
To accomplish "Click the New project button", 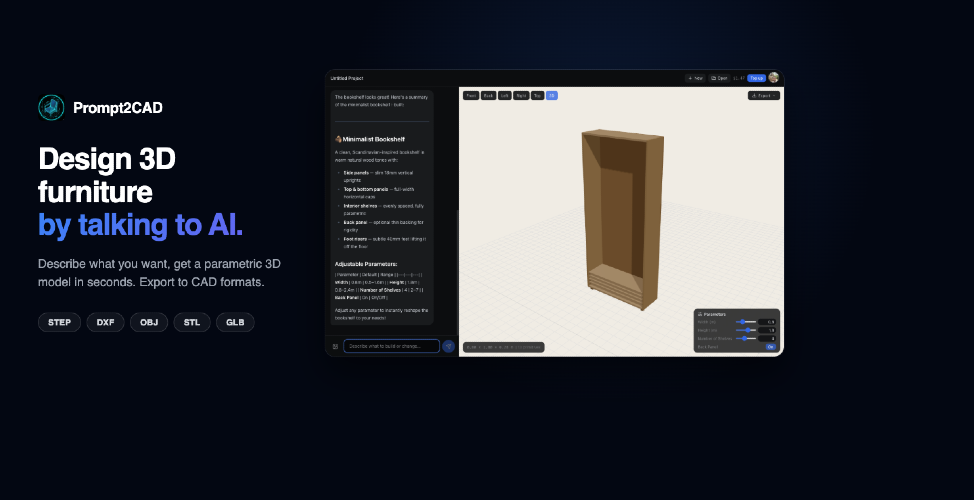I will pyautogui.click(x=695, y=78).
